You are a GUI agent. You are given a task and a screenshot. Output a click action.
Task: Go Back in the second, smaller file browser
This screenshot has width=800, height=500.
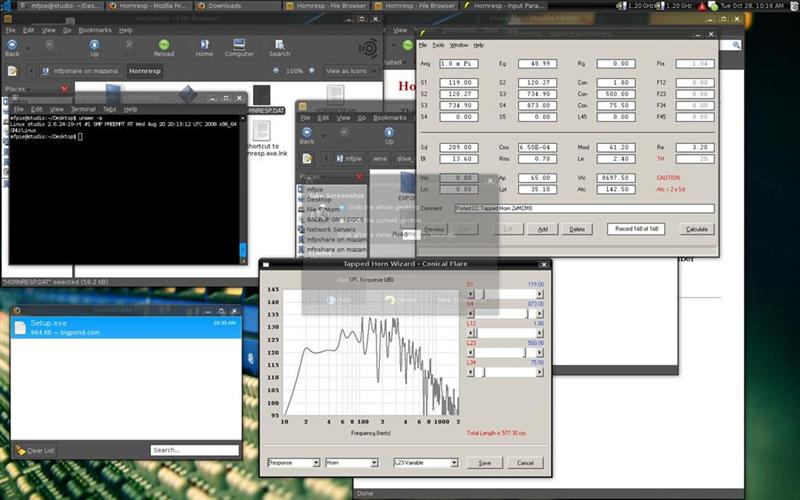tap(307, 136)
